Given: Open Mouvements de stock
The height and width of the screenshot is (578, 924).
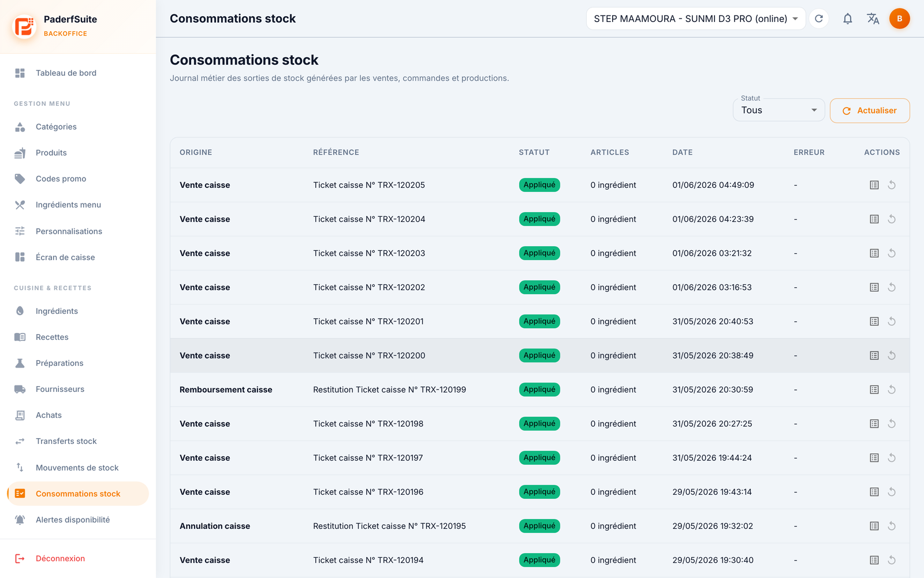Looking at the screenshot, I should [x=77, y=468].
